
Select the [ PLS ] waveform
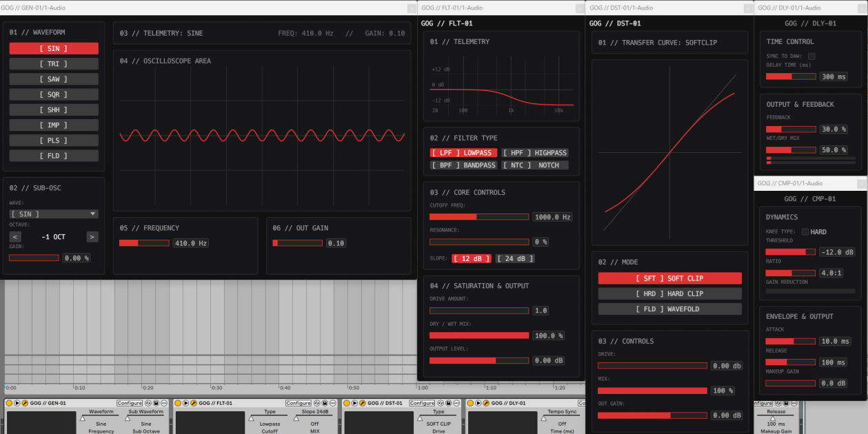click(x=54, y=141)
